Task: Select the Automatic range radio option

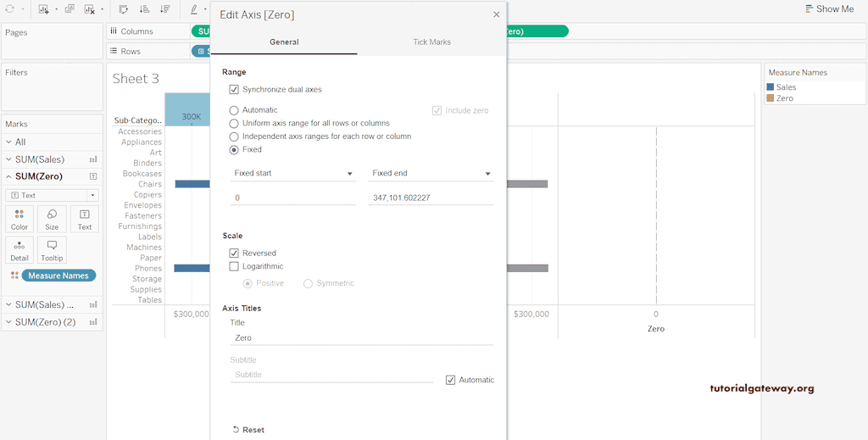Action: tap(234, 110)
